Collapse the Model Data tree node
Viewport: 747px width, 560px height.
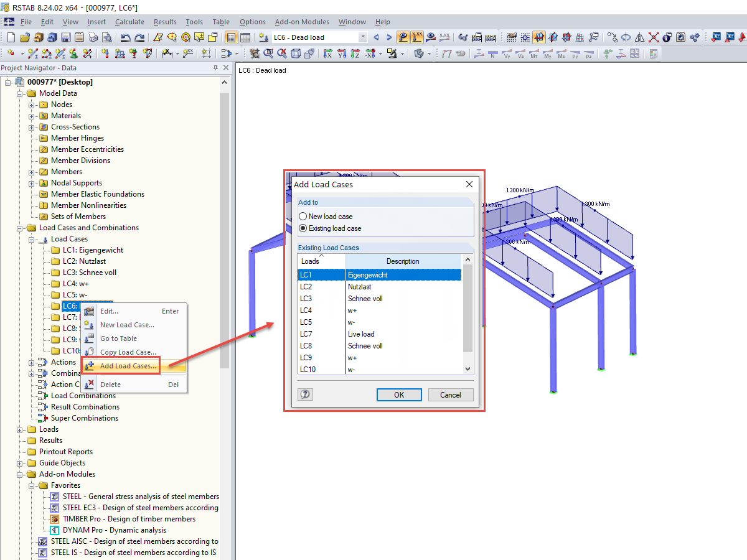20,93
